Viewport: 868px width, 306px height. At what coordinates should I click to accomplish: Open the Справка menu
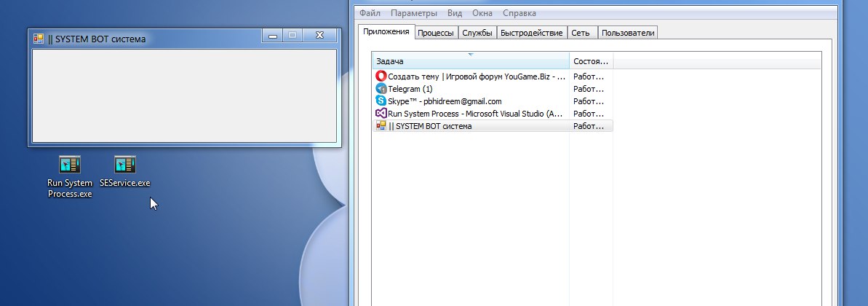click(x=519, y=13)
